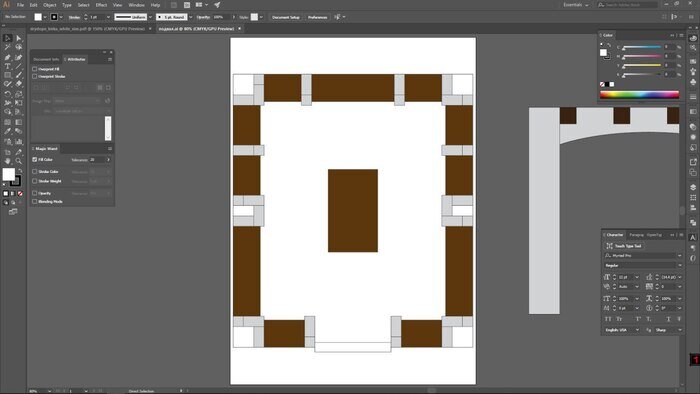700x394 pixels.
Task: Select the Eyedropper tool
Action: (x=8, y=131)
